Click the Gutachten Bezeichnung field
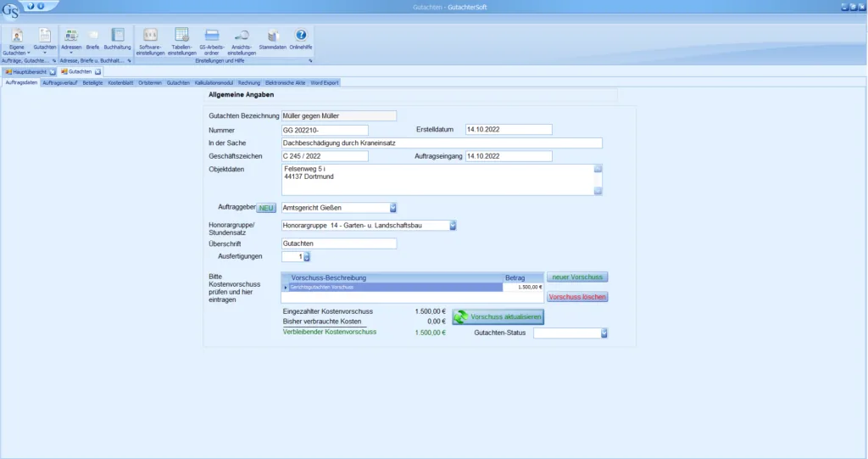This screenshot has height=459, width=868. [339, 116]
